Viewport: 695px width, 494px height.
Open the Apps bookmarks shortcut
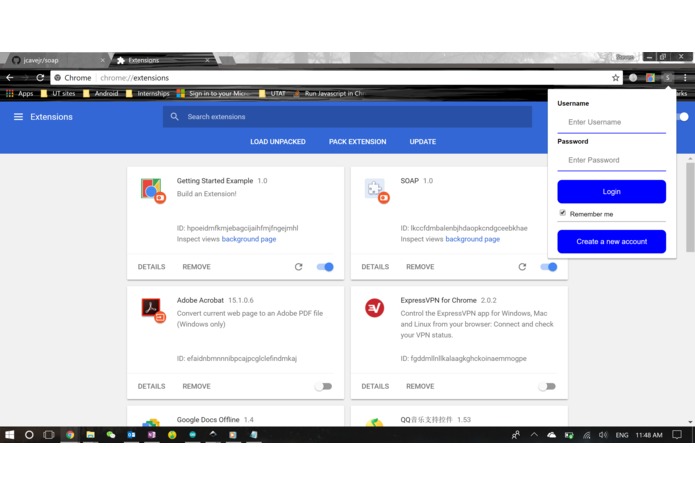20,93
